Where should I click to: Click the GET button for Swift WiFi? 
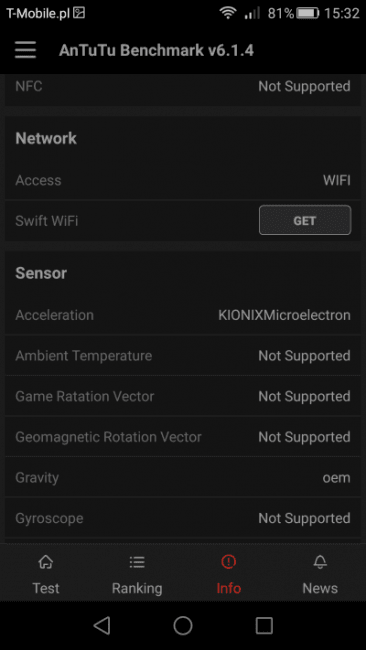point(305,221)
